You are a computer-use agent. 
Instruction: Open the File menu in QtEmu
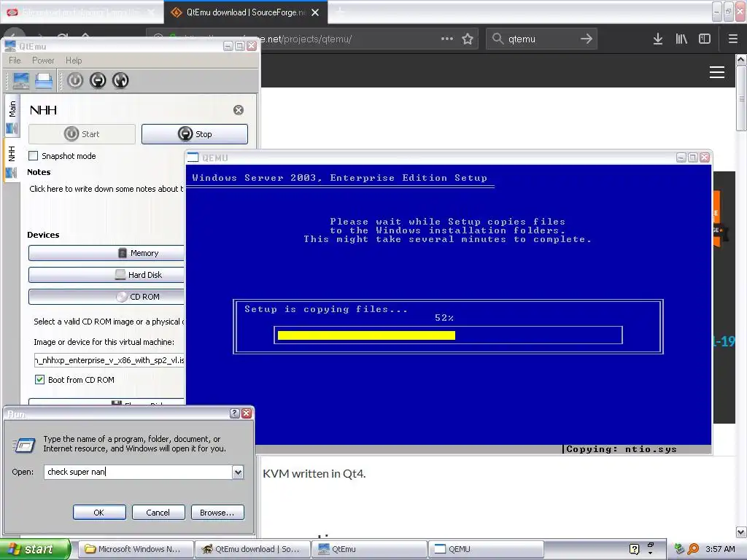coord(15,61)
